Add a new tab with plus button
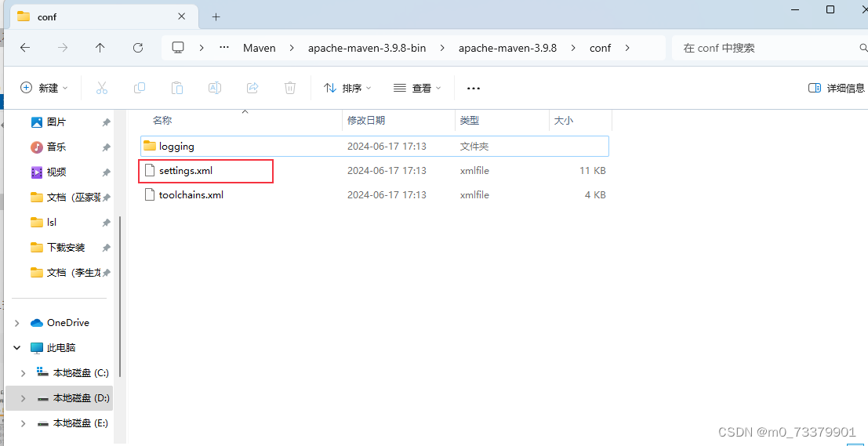868x446 pixels. coord(216,16)
